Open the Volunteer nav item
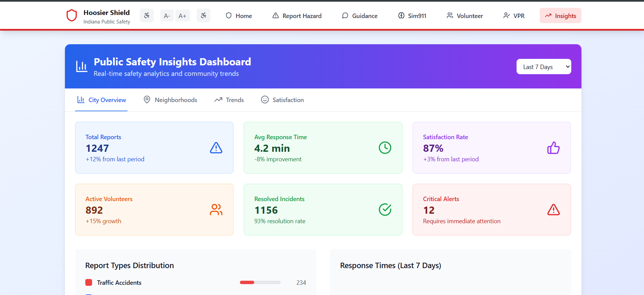The width and height of the screenshot is (644, 295). [x=465, y=16]
